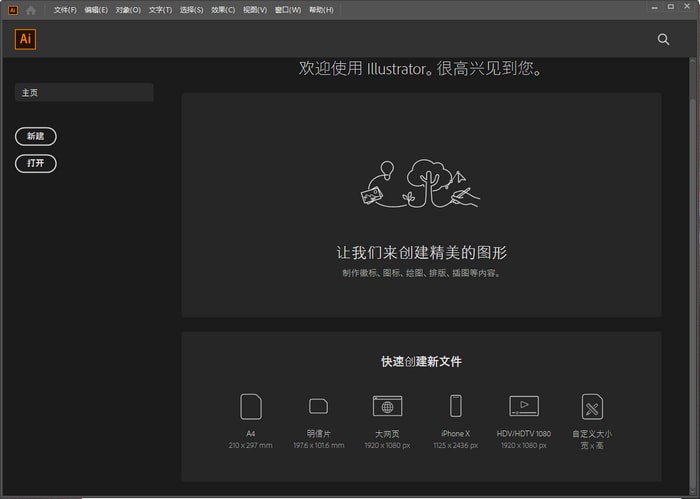The height and width of the screenshot is (499, 700).
Task: Click the small Ai logo in title bar
Action: pos(13,10)
